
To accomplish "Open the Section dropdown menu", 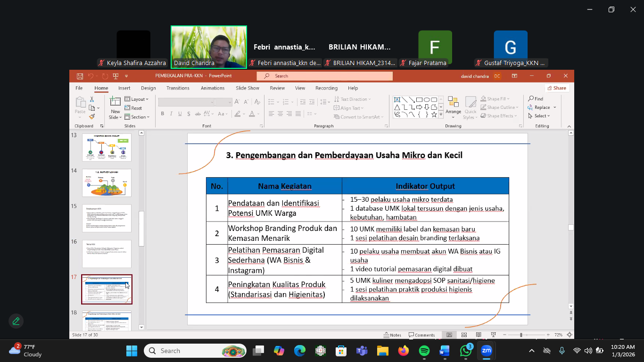I will (137, 117).
